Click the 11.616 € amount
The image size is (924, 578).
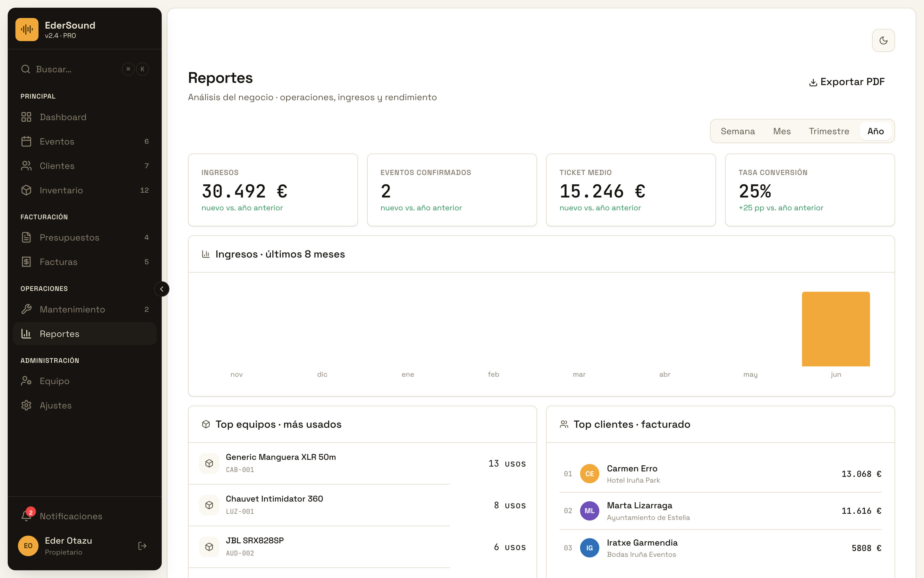pos(861,511)
